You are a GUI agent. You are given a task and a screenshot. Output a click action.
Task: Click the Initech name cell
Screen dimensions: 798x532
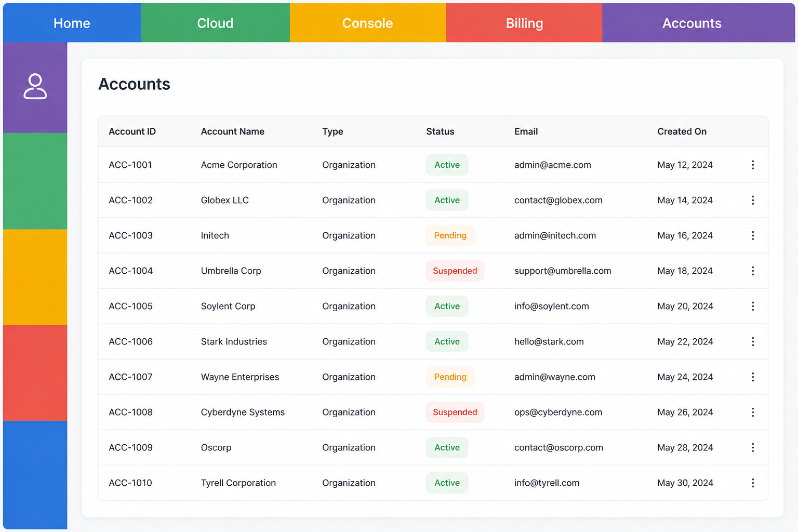[x=215, y=235]
